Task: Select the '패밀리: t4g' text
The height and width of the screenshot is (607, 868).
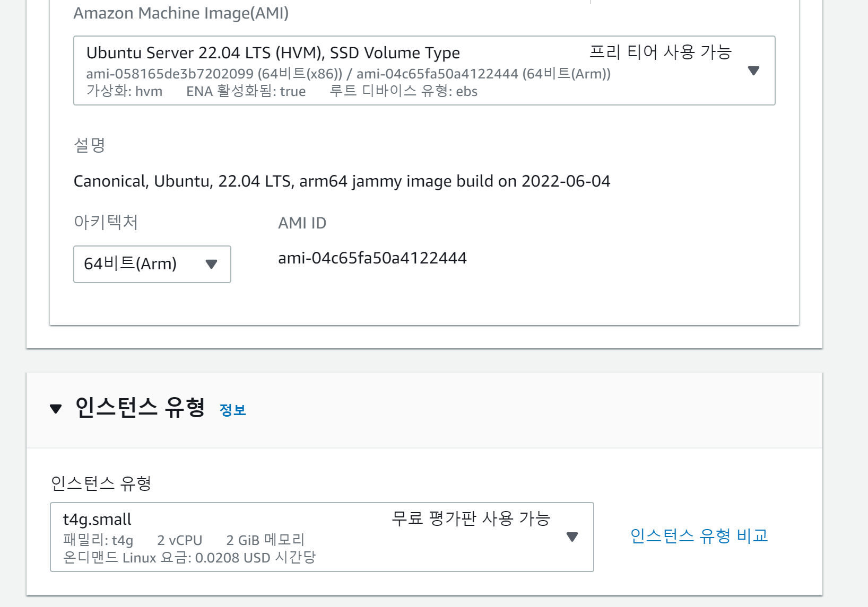Action: (98, 540)
